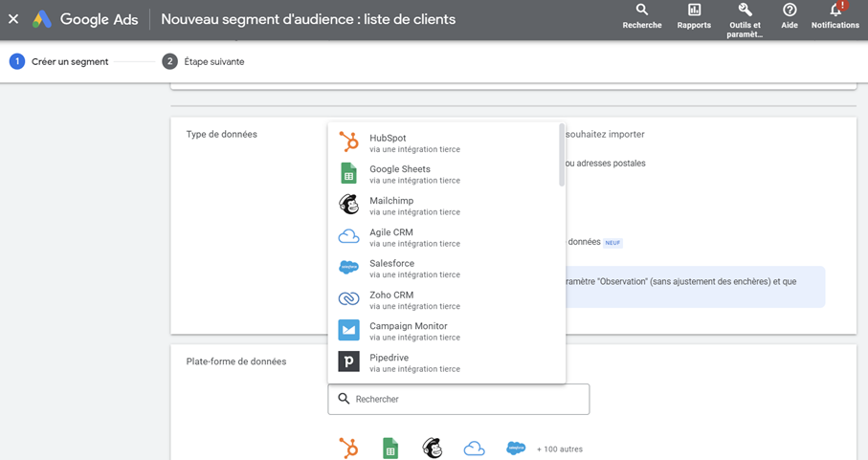
Task: Click the Rechercher search field
Action: (x=458, y=399)
